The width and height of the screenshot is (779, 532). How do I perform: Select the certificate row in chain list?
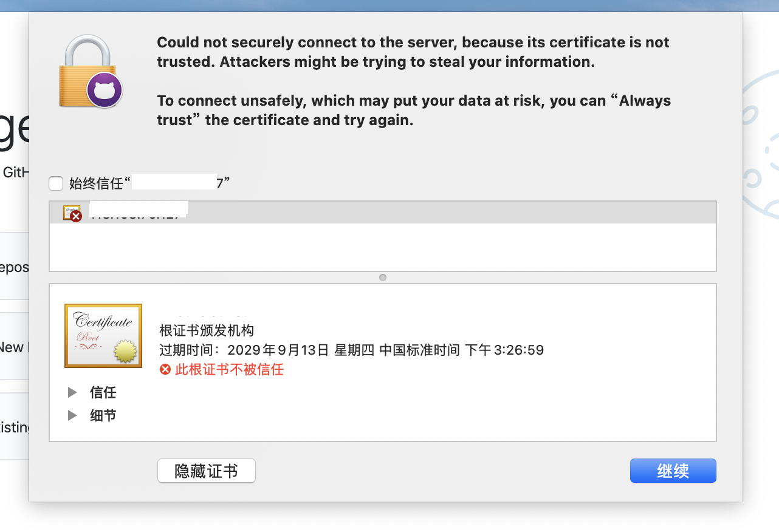383,213
